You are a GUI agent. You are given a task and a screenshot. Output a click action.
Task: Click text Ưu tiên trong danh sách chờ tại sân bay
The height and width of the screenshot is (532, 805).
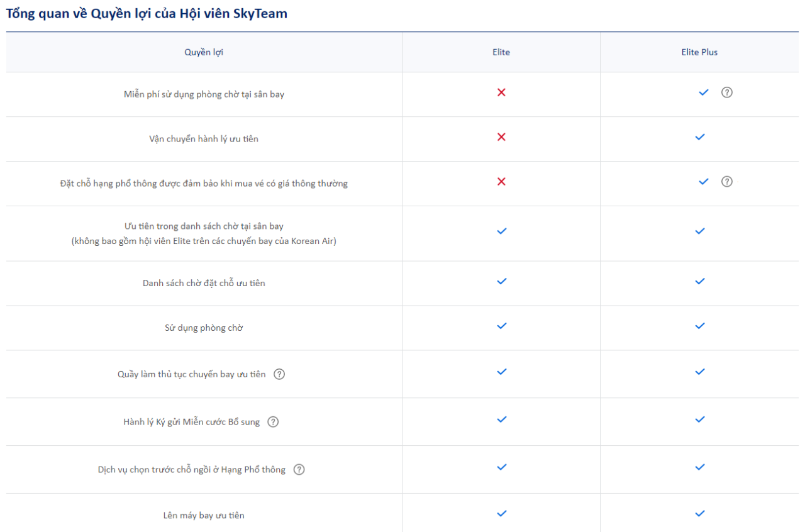(x=204, y=226)
